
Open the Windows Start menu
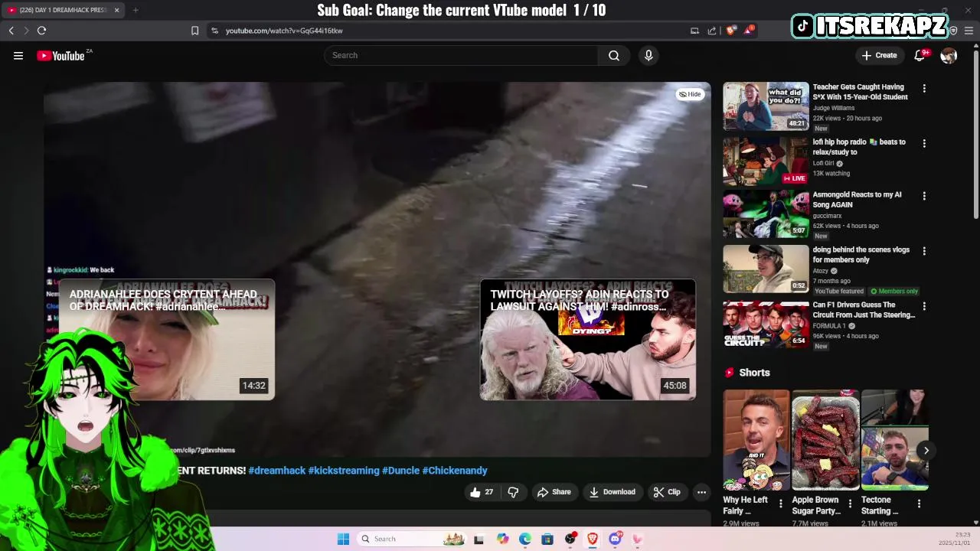point(343,539)
